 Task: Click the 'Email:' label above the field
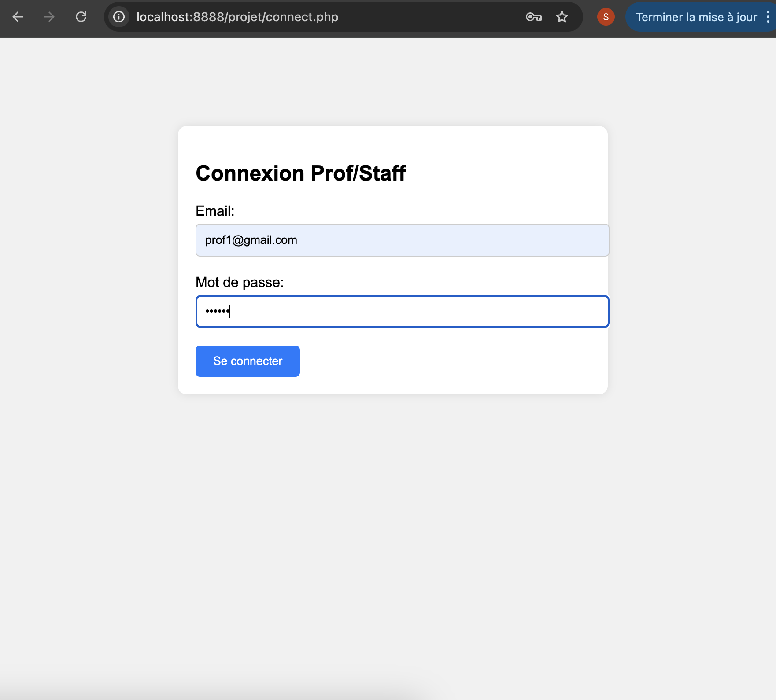pyautogui.click(x=215, y=211)
